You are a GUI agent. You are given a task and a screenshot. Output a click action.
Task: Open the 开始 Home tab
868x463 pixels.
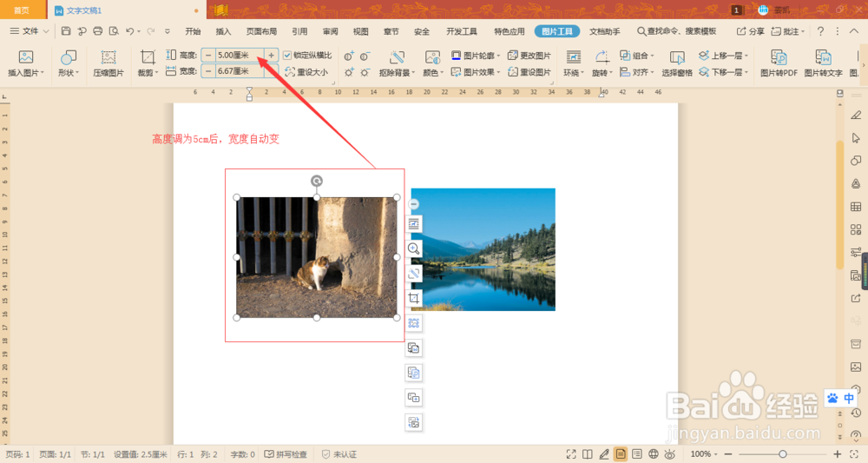coord(193,31)
